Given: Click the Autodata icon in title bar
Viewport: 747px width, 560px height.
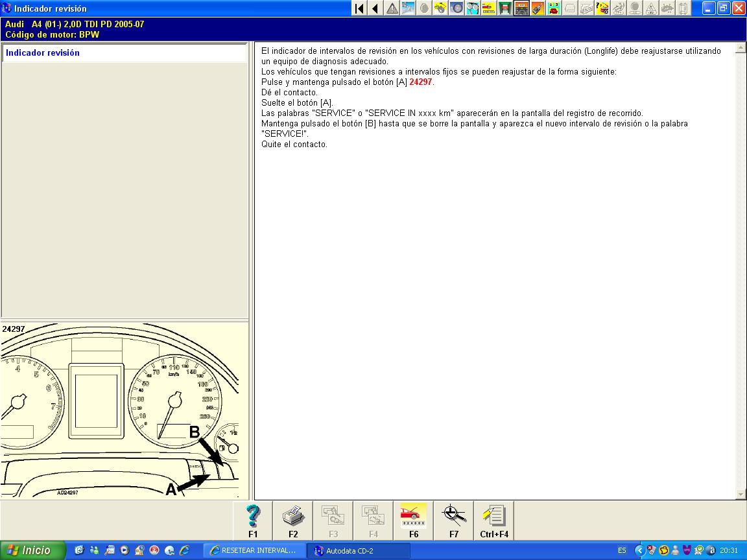Looking at the screenshot, I should coord(6,8).
